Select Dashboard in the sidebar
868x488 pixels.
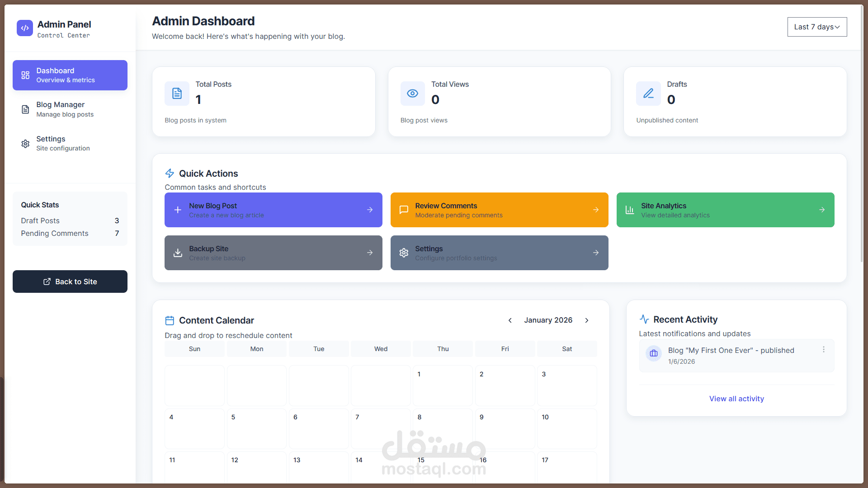pyautogui.click(x=70, y=75)
